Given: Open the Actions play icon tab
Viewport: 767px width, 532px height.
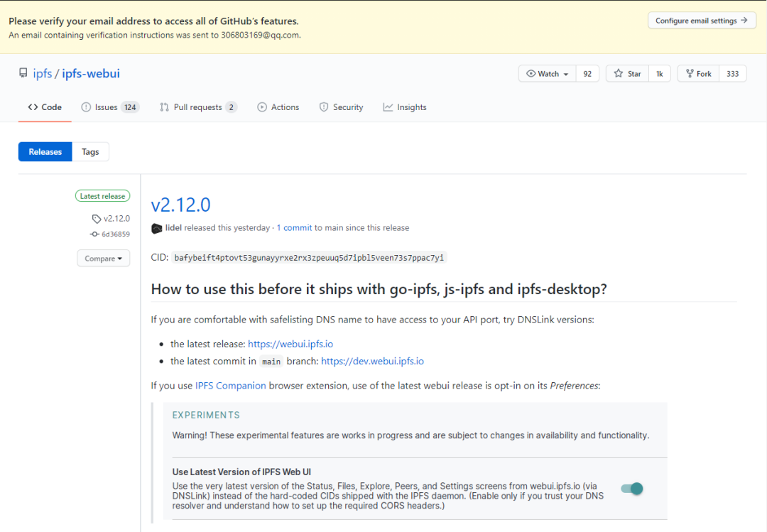Looking at the screenshot, I should point(278,107).
